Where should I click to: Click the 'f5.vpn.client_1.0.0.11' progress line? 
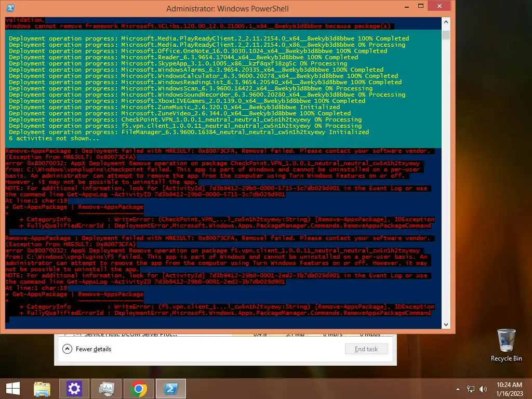pyautogui.click(x=185, y=126)
